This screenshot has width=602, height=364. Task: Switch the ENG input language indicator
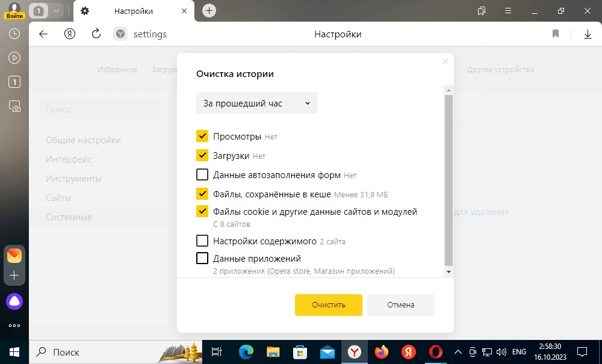519,352
